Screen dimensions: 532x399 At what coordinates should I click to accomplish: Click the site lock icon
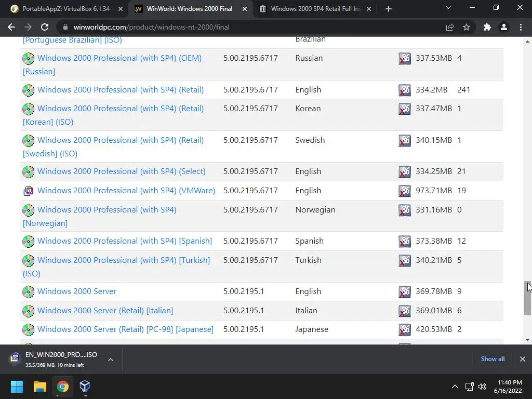tap(65, 27)
